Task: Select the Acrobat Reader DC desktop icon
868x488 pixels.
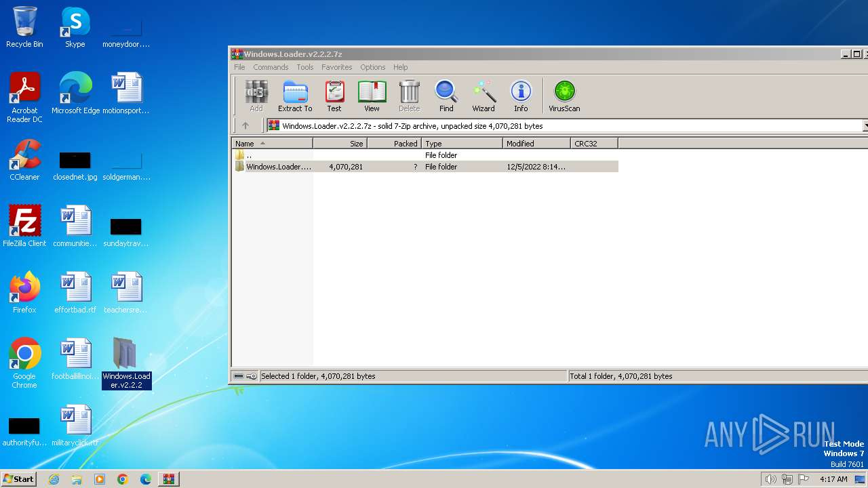Action: tap(24, 98)
